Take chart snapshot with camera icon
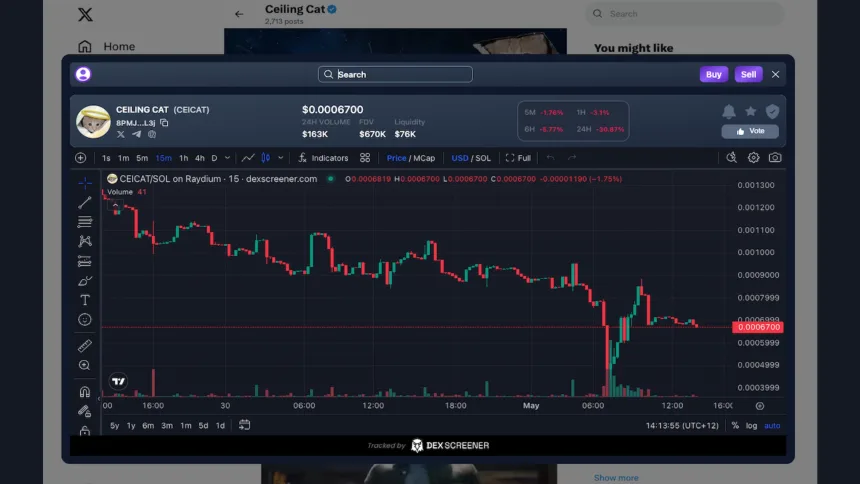Viewport: 860px width, 484px height. (x=775, y=158)
